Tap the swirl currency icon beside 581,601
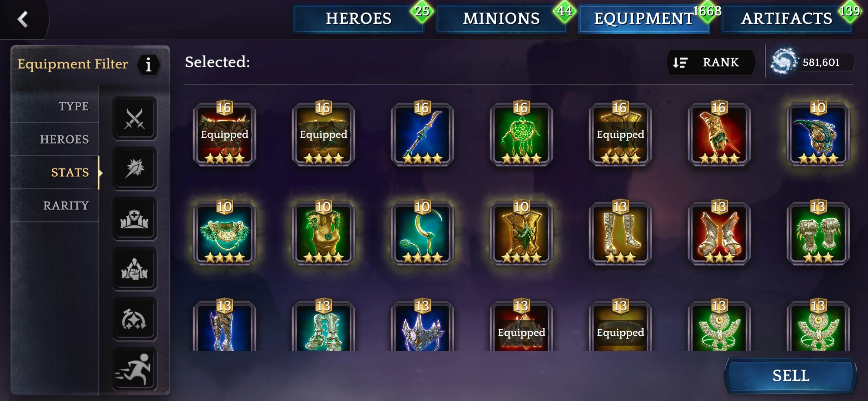Image resolution: width=868 pixels, height=401 pixels. (x=783, y=62)
